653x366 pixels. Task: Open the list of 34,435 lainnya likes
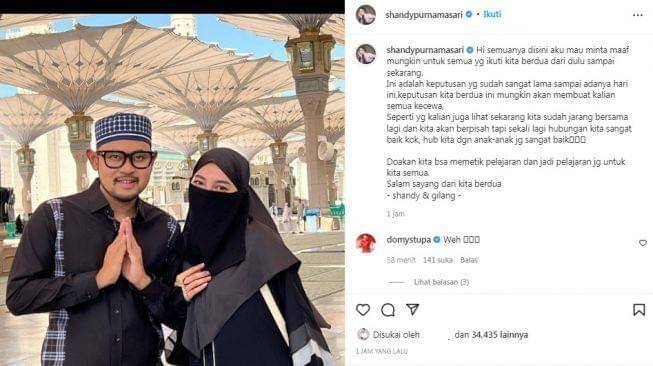491,335
